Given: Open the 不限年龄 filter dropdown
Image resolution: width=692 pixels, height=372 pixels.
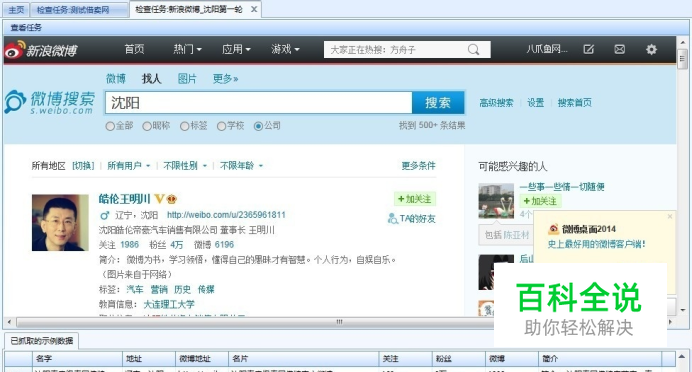Looking at the screenshot, I should [x=241, y=166].
